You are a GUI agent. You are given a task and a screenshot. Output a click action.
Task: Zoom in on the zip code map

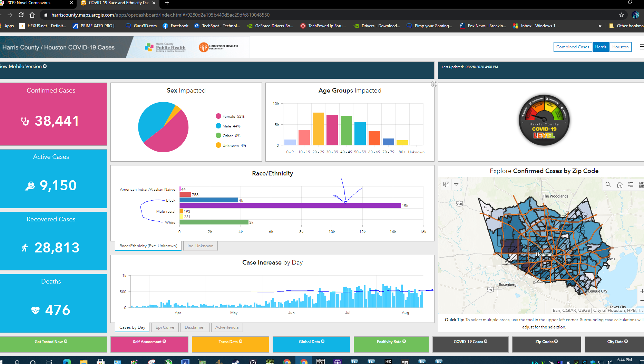click(641, 291)
